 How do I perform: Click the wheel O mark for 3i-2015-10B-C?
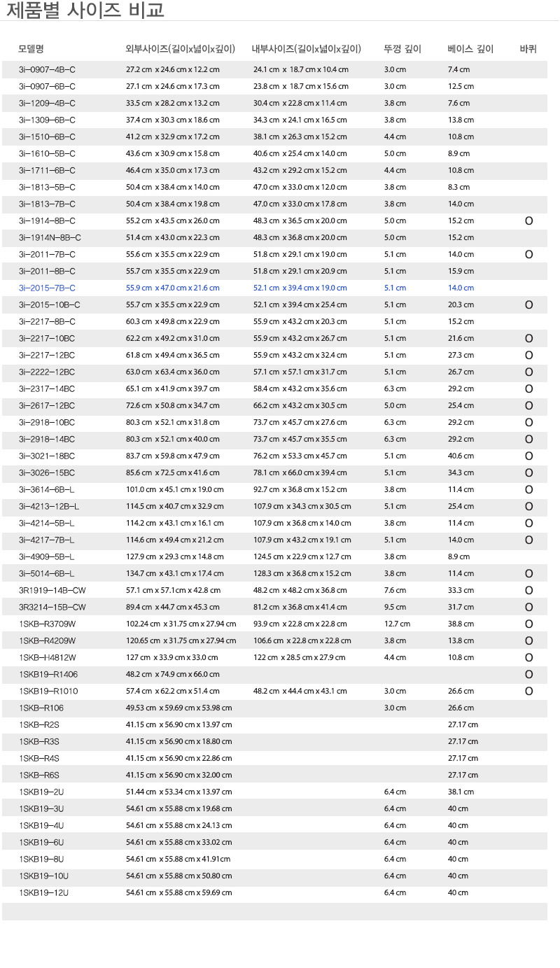pos(528,304)
